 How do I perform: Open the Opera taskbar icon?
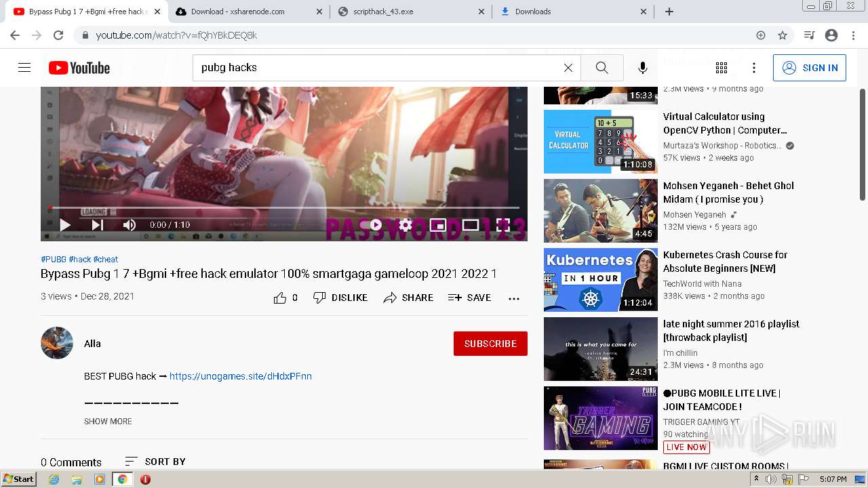[145, 479]
